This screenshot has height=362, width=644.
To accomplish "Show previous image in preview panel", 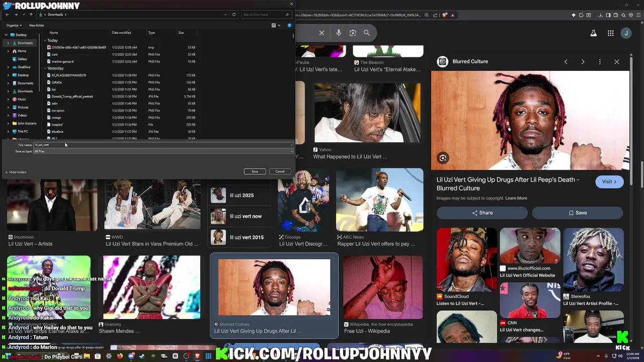I will [566, 61].
